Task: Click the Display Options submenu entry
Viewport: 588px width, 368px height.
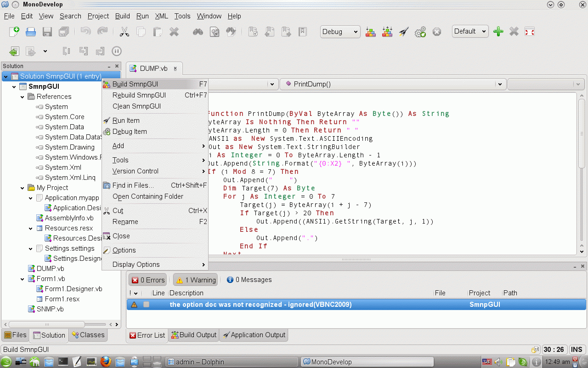Action: click(x=155, y=264)
